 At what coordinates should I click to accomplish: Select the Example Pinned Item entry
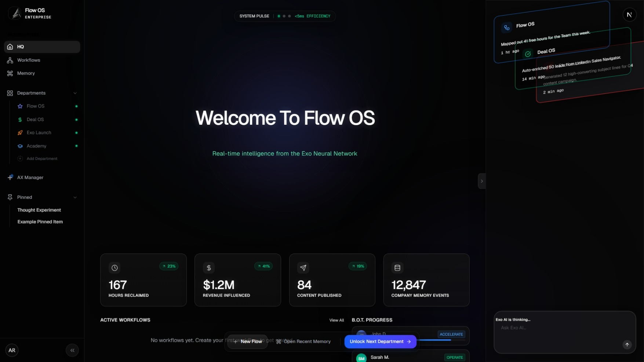point(40,222)
